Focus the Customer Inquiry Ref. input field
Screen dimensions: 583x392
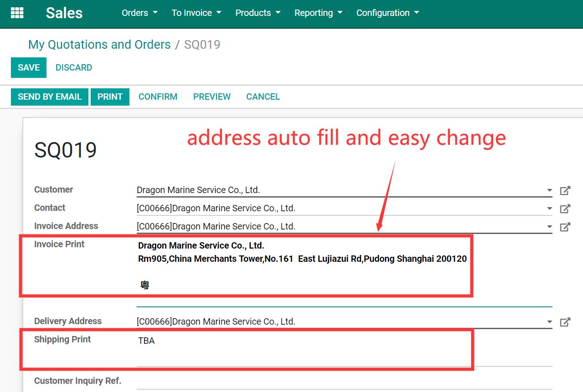344,382
